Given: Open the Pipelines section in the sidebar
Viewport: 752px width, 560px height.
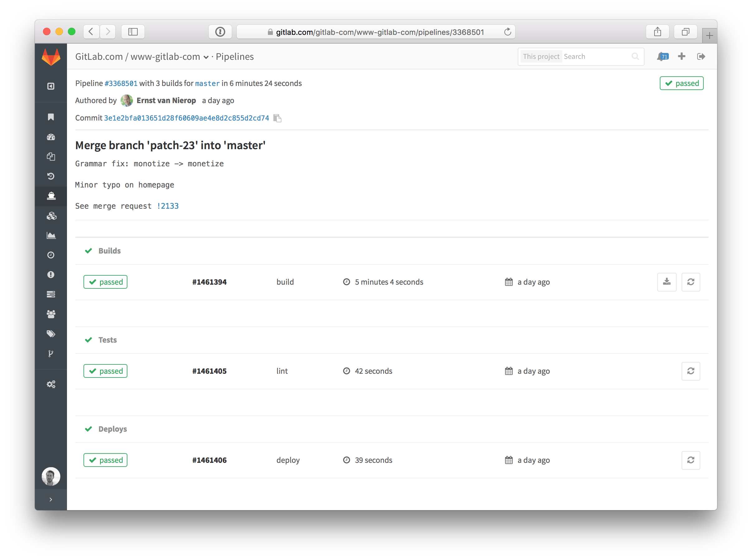Looking at the screenshot, I should (x=51, y=196).
